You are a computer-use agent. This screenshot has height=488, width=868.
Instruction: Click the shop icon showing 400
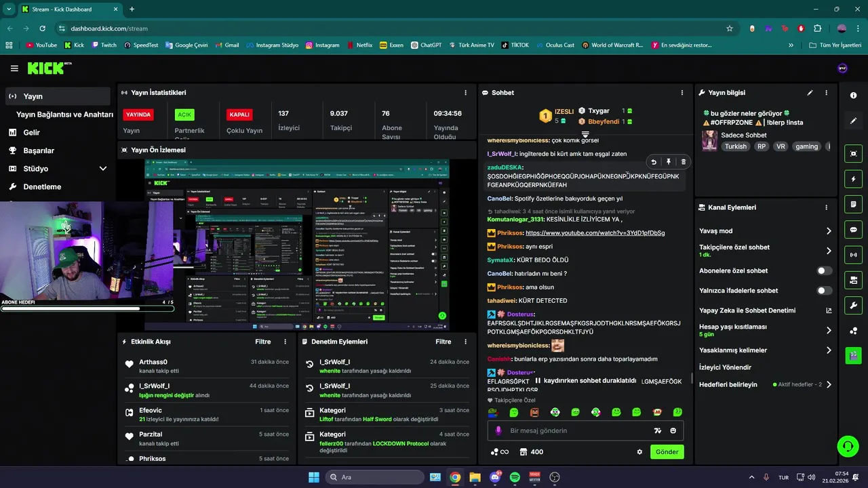coord(532,452)
